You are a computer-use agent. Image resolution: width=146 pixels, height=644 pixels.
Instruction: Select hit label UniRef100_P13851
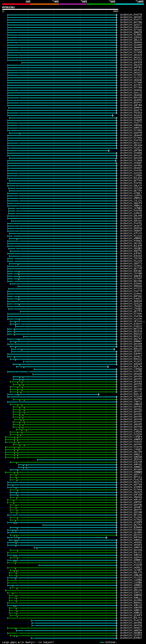pyautogui.click(x=131, y=35)
